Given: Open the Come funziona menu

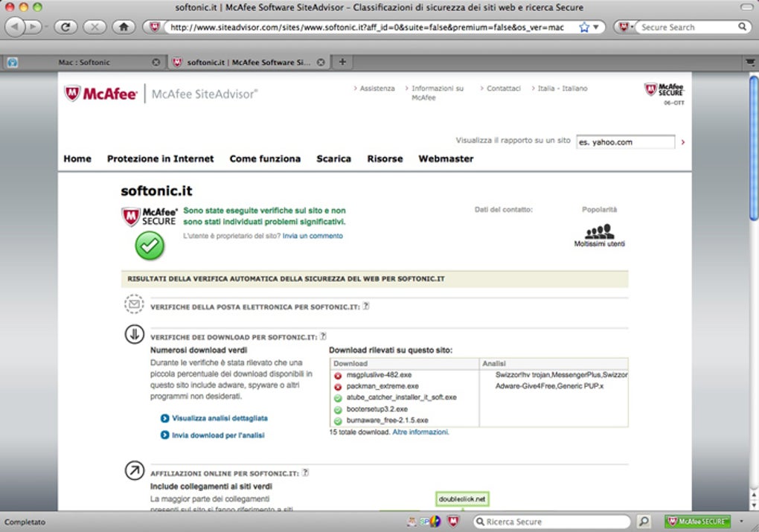Looking at the screenshot, I should [265, 158].
